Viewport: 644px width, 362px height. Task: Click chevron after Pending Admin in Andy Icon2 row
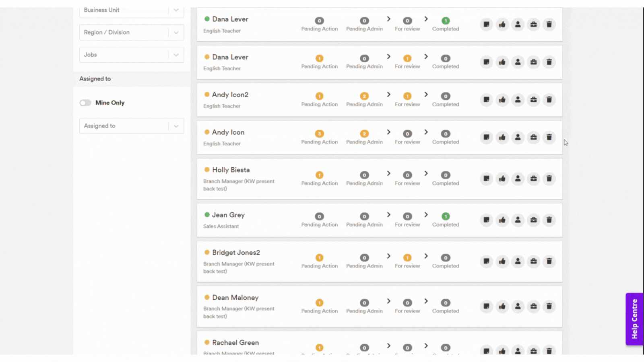tap(388, 95)
